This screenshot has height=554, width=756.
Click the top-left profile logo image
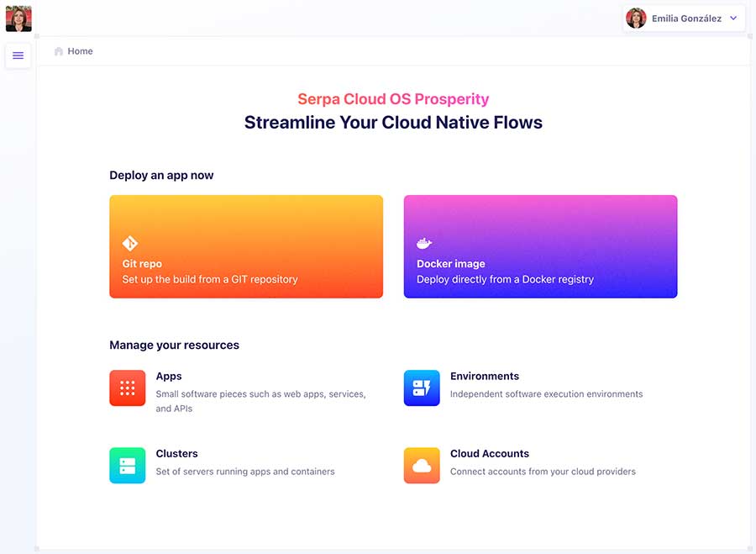18,18
